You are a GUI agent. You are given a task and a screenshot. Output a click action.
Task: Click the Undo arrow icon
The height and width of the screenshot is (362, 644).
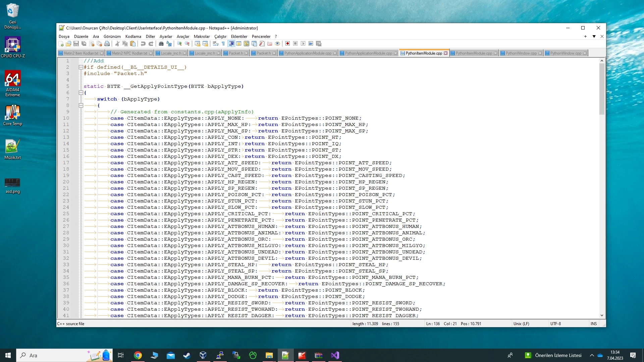click(x=143, y=44)
